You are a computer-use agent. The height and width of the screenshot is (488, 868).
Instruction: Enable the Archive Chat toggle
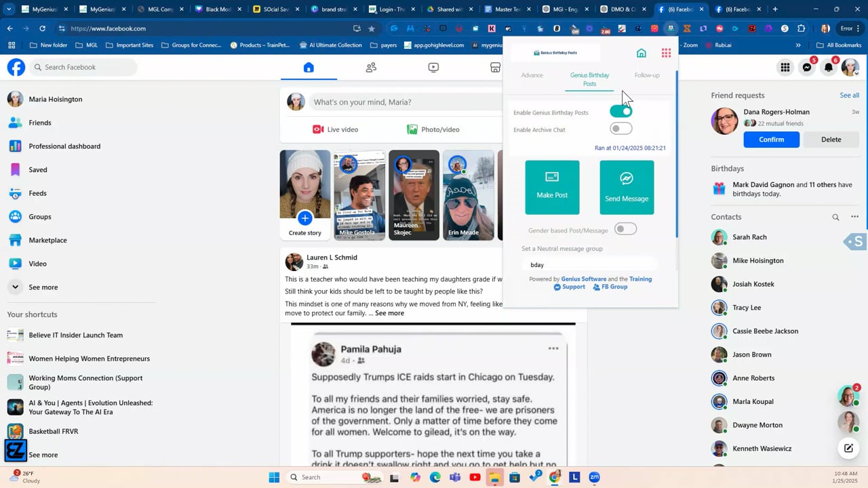coord(620,129)
